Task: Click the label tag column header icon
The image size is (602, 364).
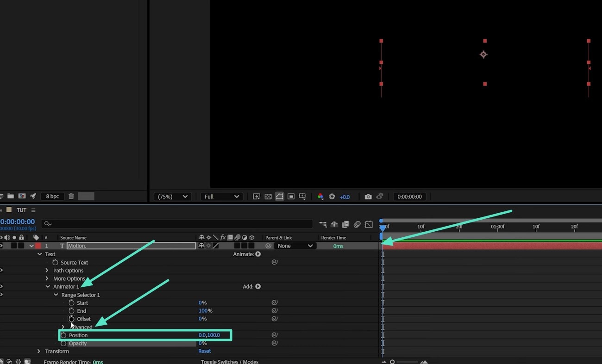Action: (36, 237)
